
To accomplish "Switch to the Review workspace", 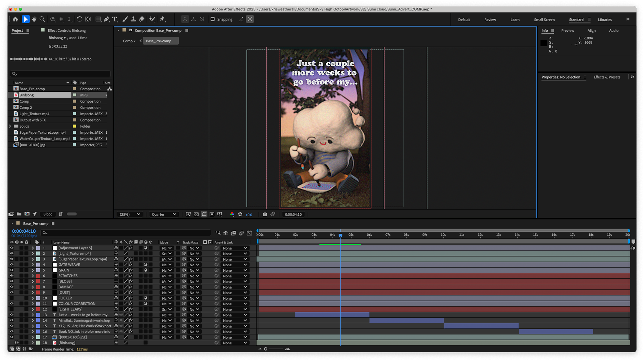I will point(490,19).
